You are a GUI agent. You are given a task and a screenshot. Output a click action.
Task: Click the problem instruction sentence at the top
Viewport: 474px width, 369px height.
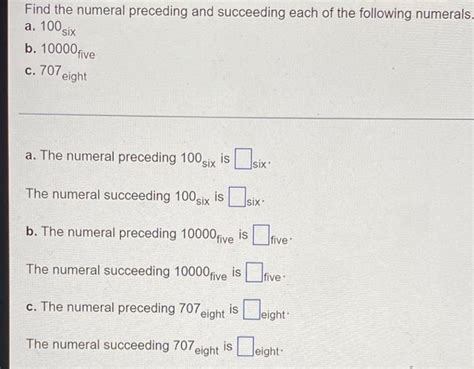click(249, 12)
